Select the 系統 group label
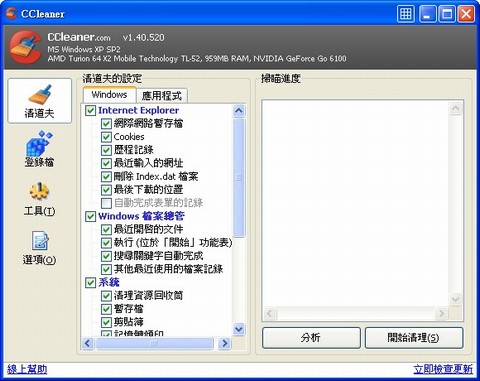 (x=109, y=282)
